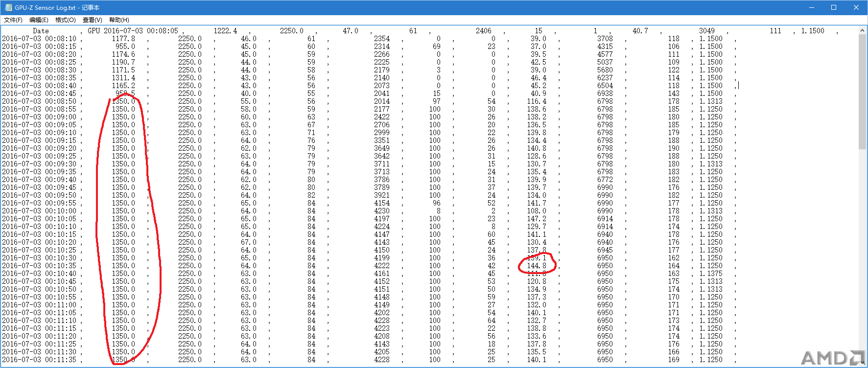This screenshot has height=368, width=868.
Task: Click timestamp 2016-07-03 00:11:35
Action: point(39,360)
